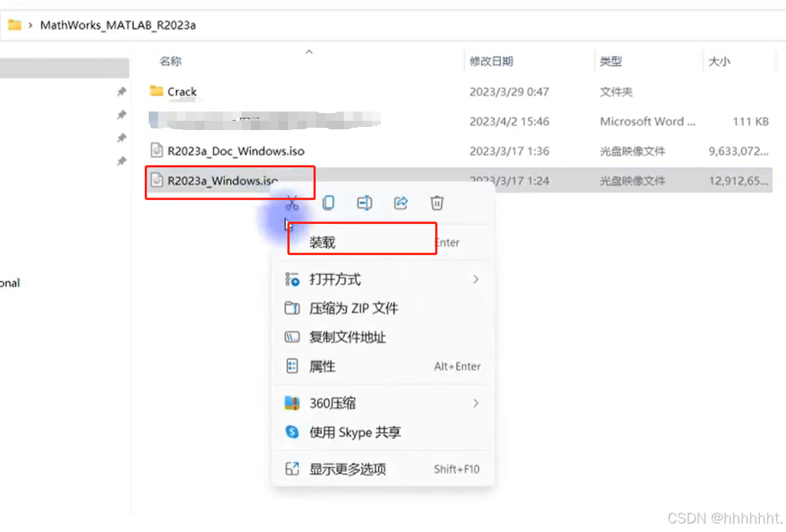
Task: Select R2023a_Windows.iso file row
Action: [458, 180]
